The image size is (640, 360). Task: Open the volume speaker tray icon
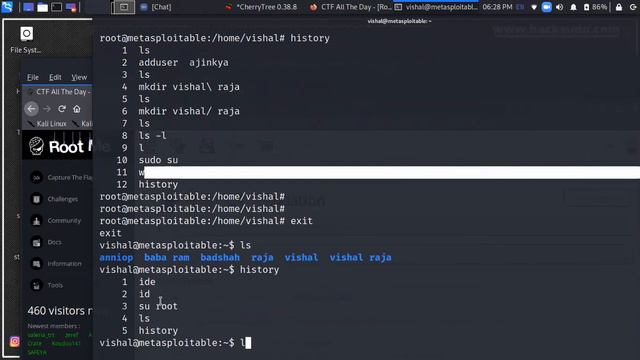click(560, 7)
